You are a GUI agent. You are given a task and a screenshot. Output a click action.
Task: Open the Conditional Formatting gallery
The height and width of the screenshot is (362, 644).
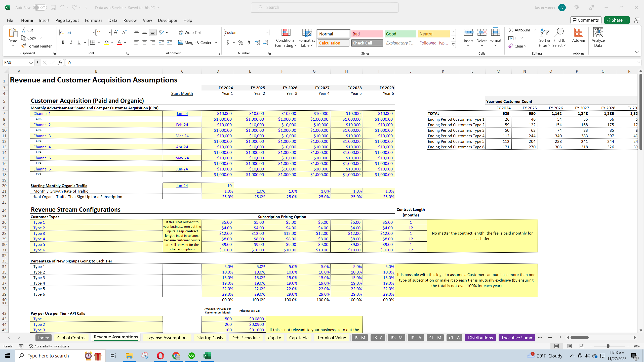click(x=285, y=38)
